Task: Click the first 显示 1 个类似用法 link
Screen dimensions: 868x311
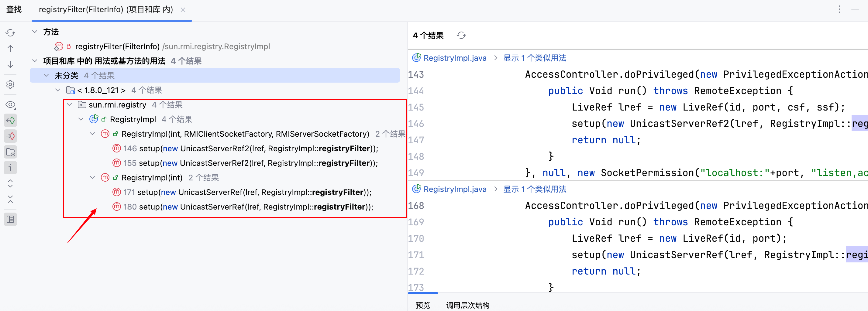Action: click(x=534, y=58)
